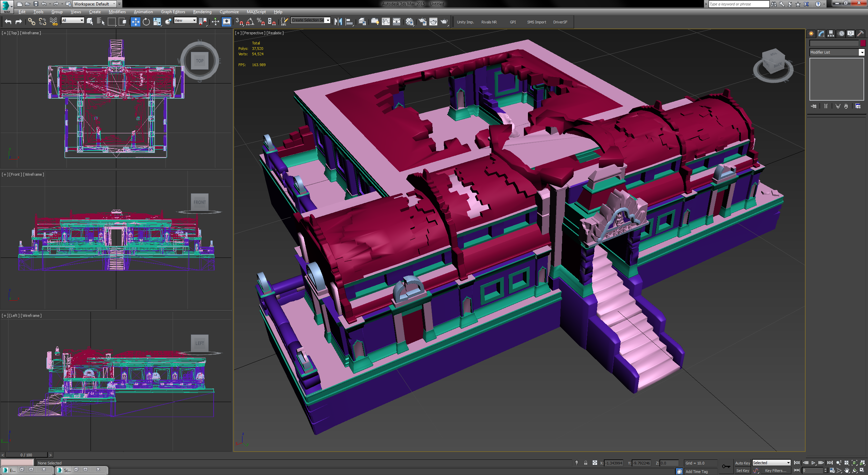Click the Render Setup teapot icon
This screenshot has width=868, height=475.
point(422,22)
